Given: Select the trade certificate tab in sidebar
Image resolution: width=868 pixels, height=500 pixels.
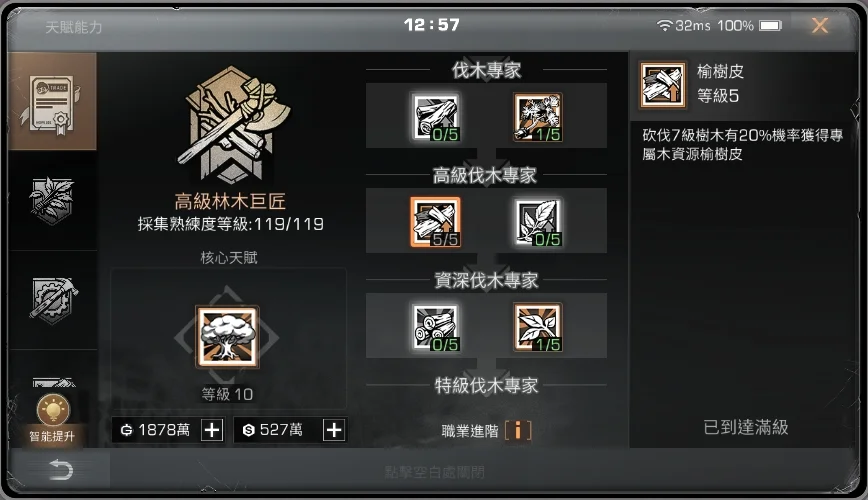Looking at the screenshot, I should (x=52, y=101).
